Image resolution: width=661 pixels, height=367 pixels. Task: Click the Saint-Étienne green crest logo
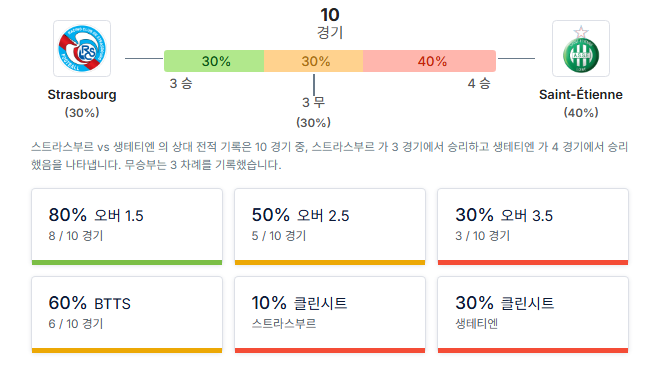click(x=580, y=48)
